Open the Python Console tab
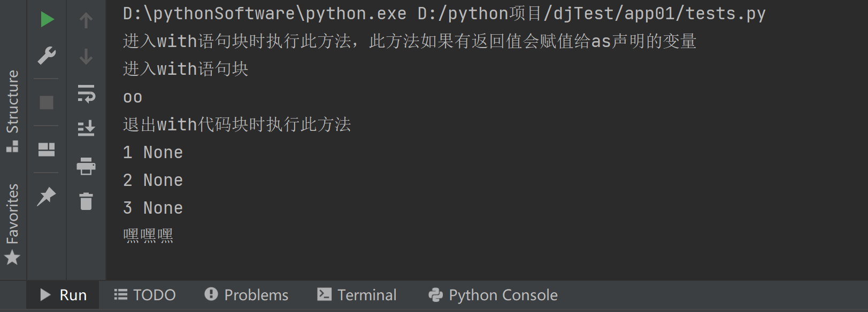 [x=493, y=295]
